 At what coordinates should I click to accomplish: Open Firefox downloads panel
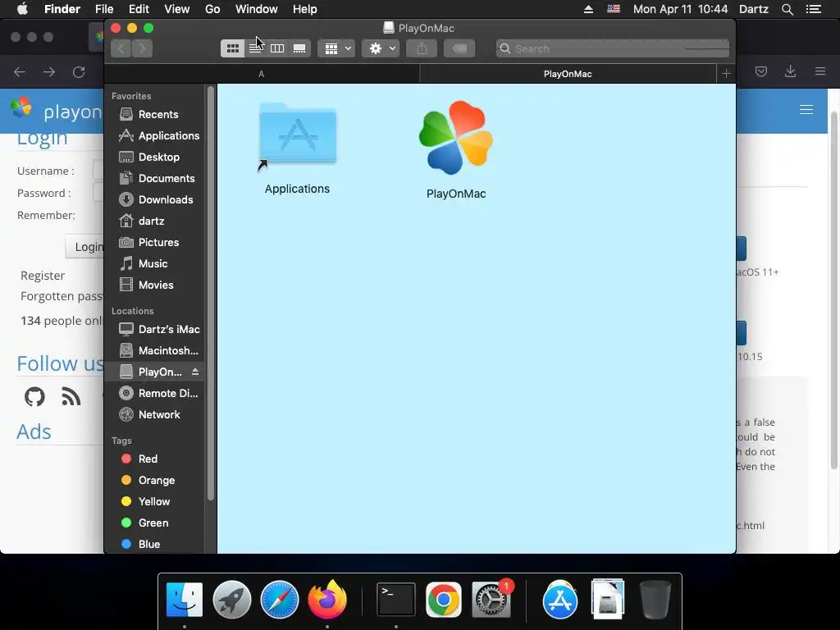pos(790,71)
